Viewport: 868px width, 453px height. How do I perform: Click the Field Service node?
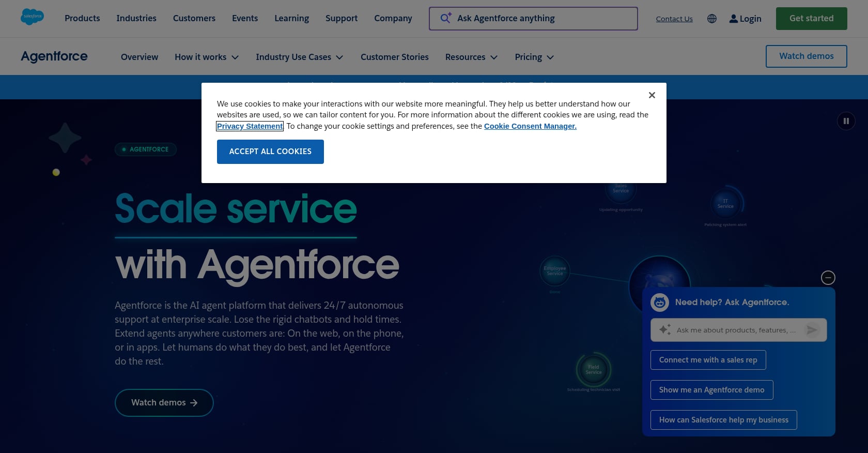pyautogui.click(x=594, y=370)
